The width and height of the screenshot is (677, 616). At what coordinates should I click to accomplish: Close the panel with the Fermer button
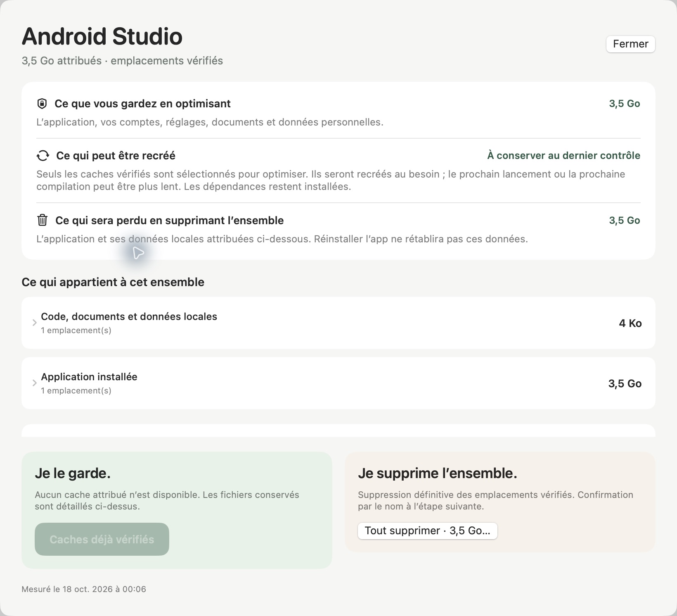pyautogui.click(x=630, y=44)
